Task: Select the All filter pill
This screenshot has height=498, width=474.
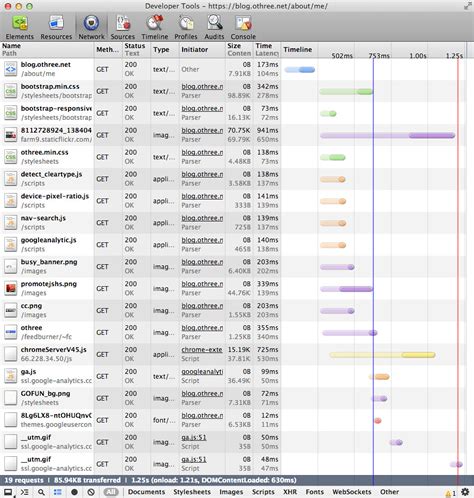Action: [111, 492]
